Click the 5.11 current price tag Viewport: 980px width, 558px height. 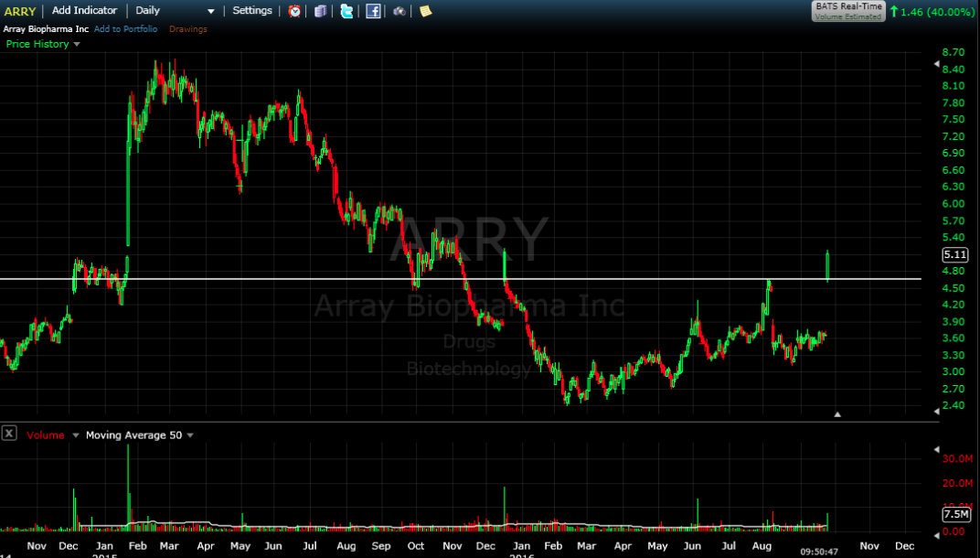(955, 254)
